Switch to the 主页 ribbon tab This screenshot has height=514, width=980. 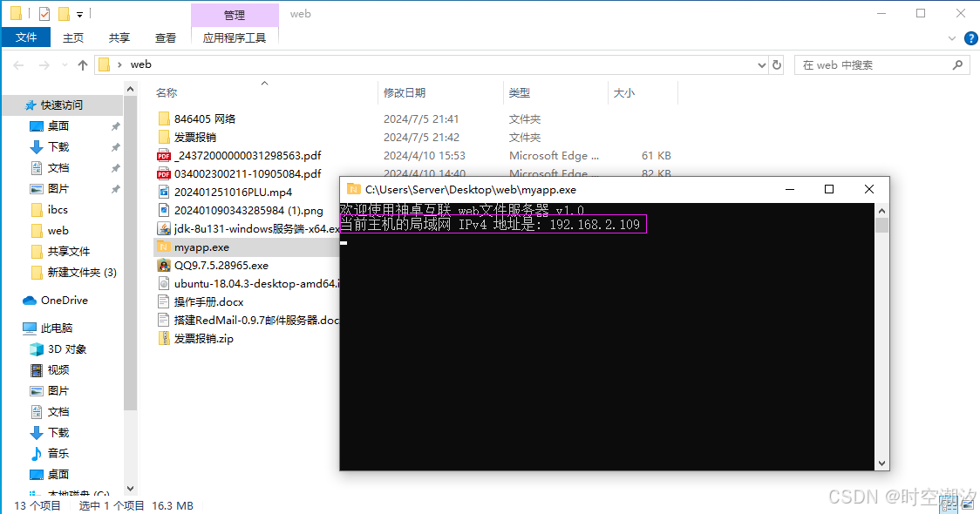click(x=73, y=38)
